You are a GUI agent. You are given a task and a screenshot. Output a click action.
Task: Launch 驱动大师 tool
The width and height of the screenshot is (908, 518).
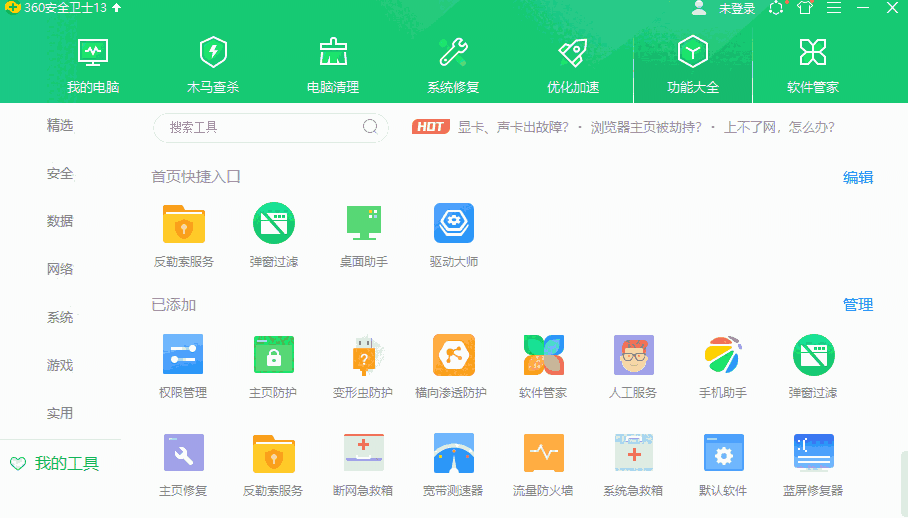pos(453,236)
